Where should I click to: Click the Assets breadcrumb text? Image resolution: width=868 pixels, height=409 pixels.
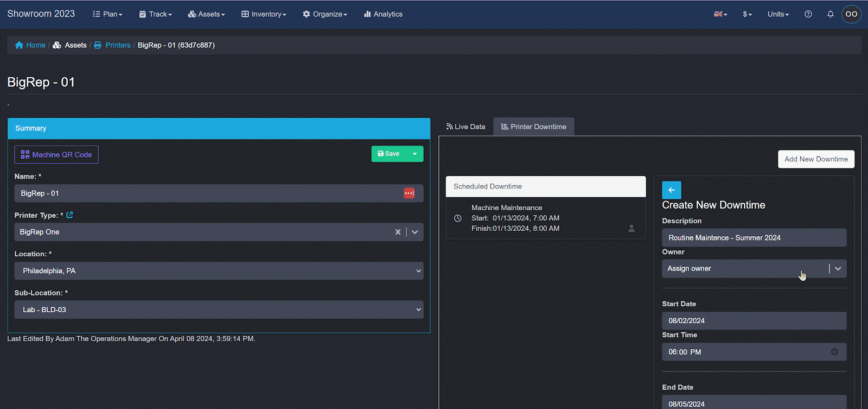pyautogui.click(x=75, y=45)
